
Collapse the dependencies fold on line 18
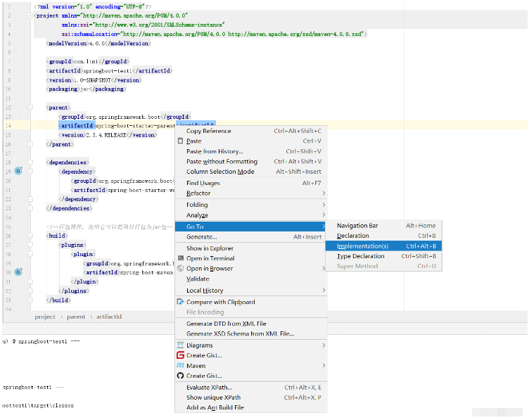pyautogui.click(x=30, y=163)
